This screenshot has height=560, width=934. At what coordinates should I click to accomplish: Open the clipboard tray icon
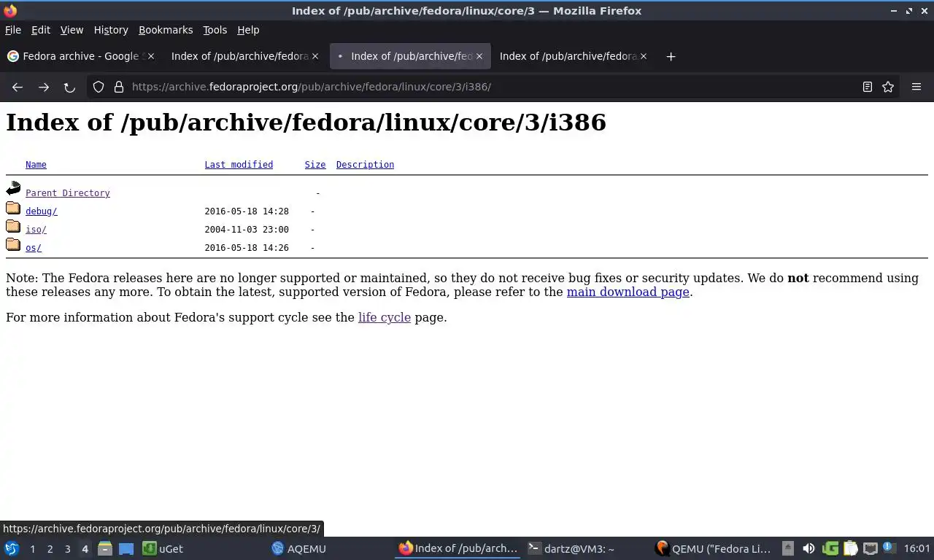(x=850, y=548)
